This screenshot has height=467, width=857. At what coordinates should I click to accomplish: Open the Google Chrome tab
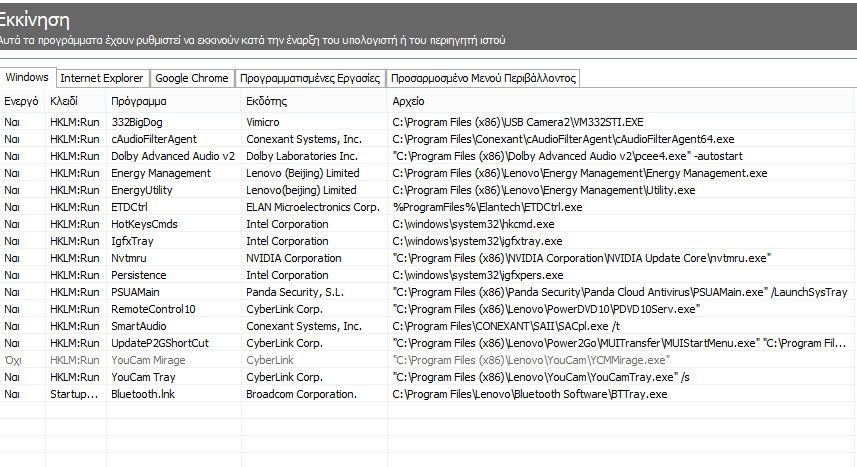[192, 78]
